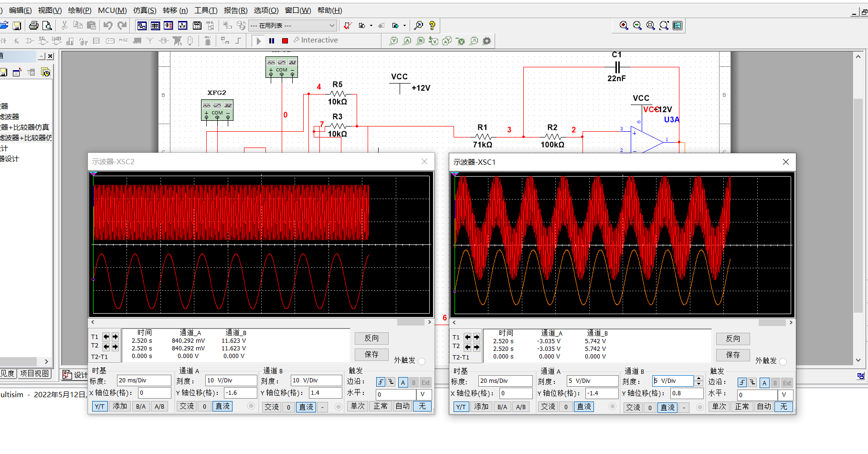This screenshot has height=454, width=868.
Task: Click the Zoom In icon
Action: 624,25
